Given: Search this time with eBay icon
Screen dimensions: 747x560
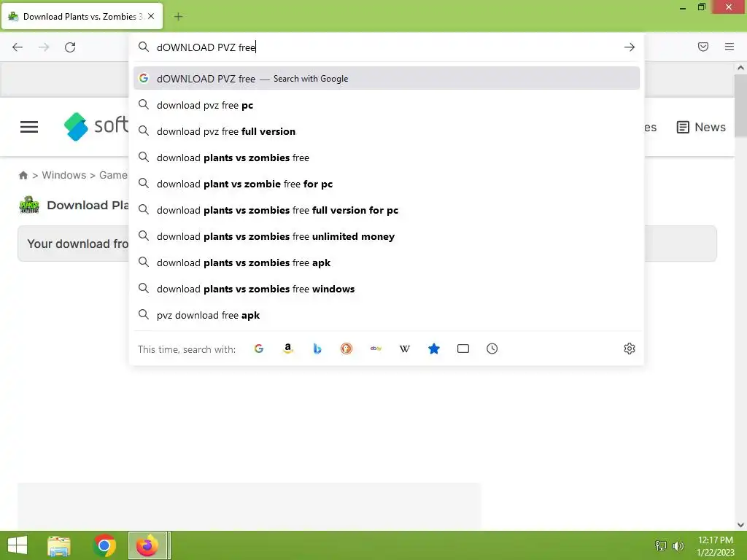Looking at the screenshot, I should pos(376,349).
